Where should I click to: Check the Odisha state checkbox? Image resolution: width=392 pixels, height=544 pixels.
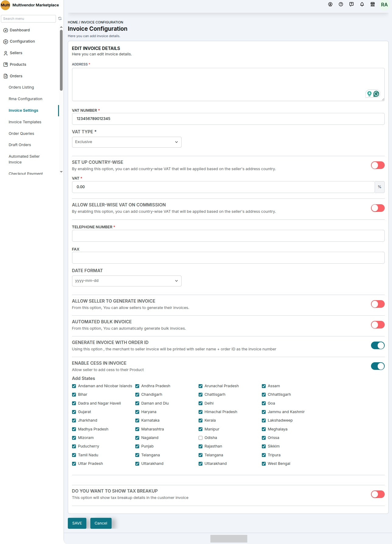point(200,438)
